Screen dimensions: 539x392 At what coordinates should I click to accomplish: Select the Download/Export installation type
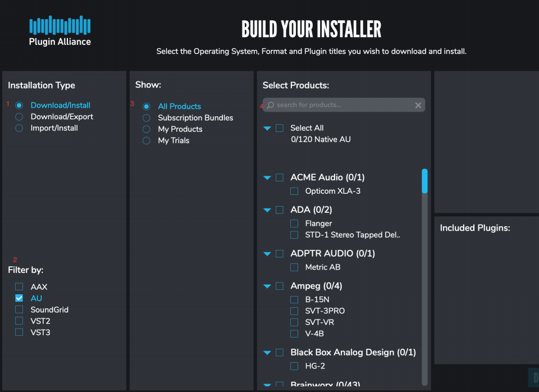[19, 117]
